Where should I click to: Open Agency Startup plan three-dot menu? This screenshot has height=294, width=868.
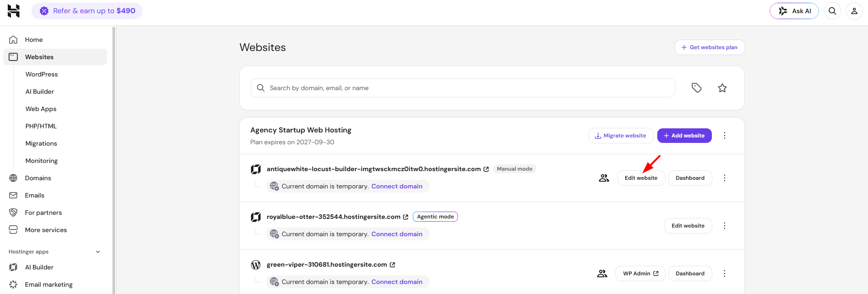pyautogui.click(x=725, y=136)
